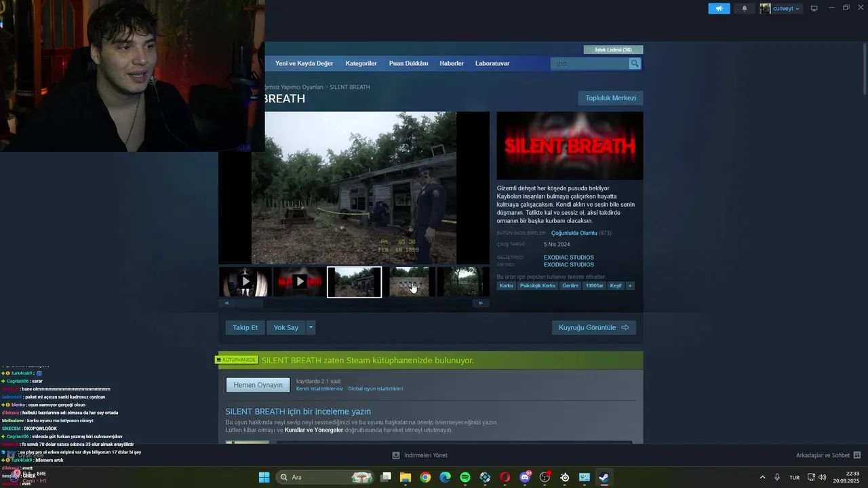Click the SILENT BREATH breadcrumb link
This screenshot has height=488, width=868.
pyautogui.click(x=350, y=87)
